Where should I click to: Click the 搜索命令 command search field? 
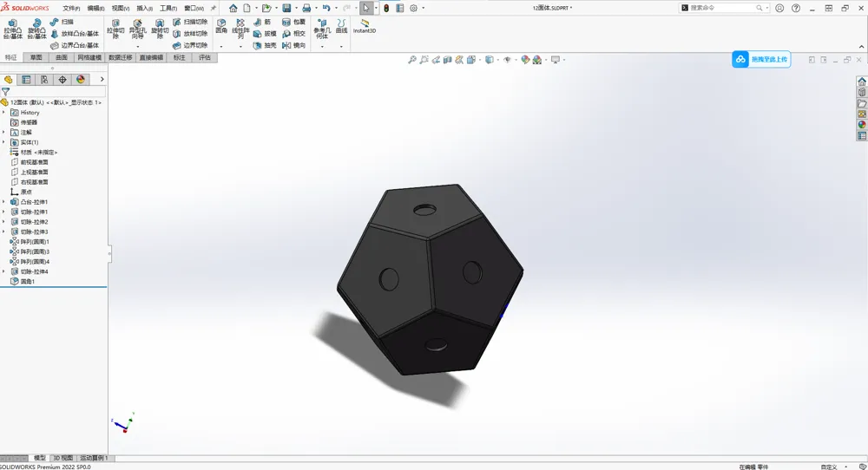tap(724, 8)
